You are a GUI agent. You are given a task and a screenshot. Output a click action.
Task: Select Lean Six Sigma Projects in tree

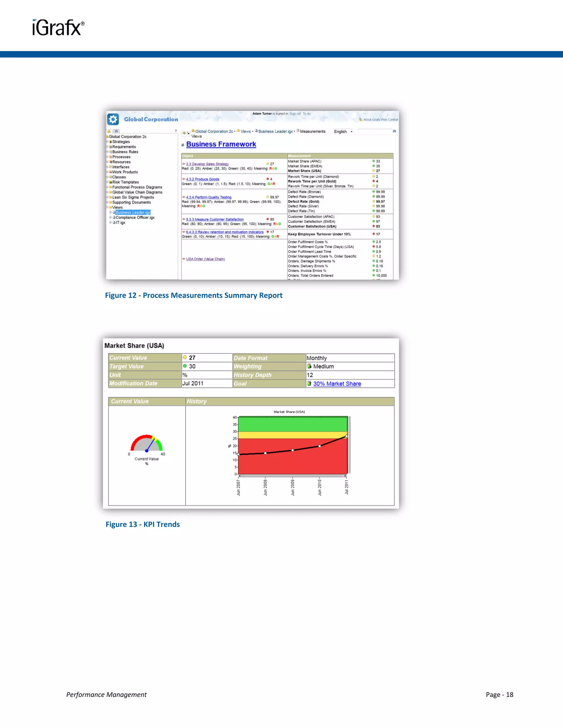pos(133,197)
